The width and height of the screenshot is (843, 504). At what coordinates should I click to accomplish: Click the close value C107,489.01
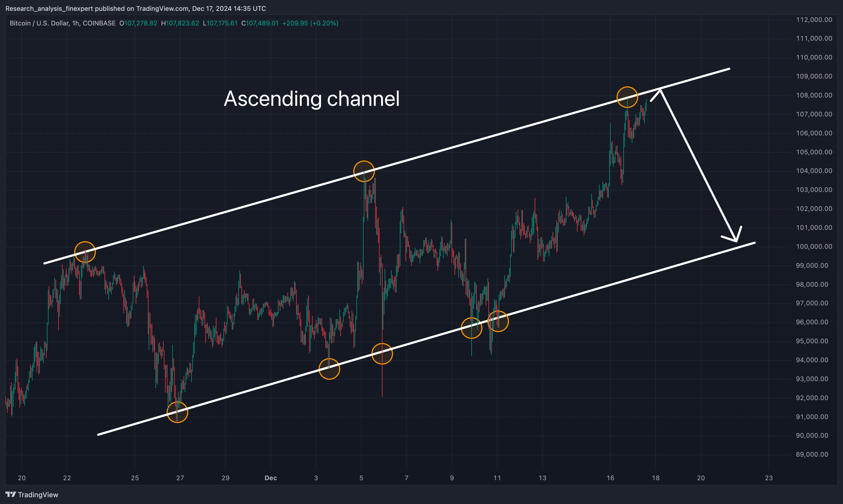click(260, 23)
